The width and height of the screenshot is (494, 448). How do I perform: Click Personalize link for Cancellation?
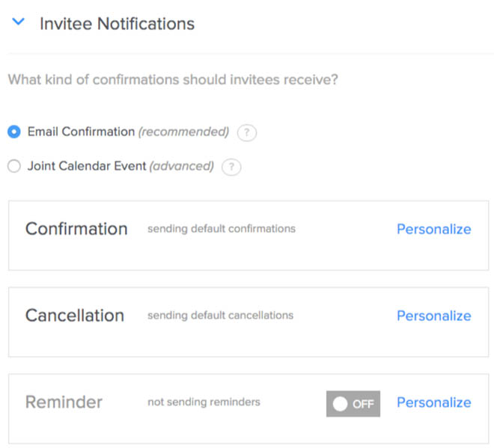[433, 316]
